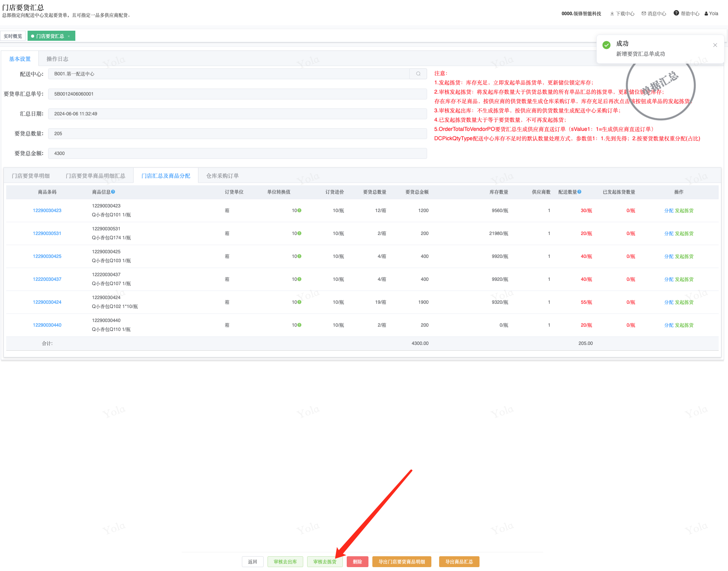Click the red 删除 button
728x571 pixels.
357,562
